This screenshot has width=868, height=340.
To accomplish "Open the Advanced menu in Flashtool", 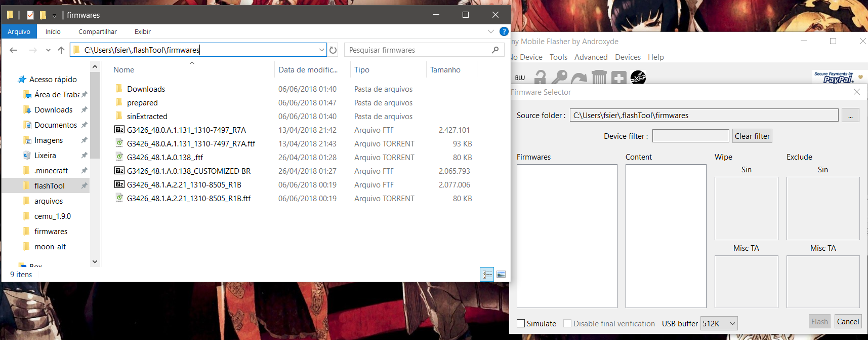I will (591, 57).
